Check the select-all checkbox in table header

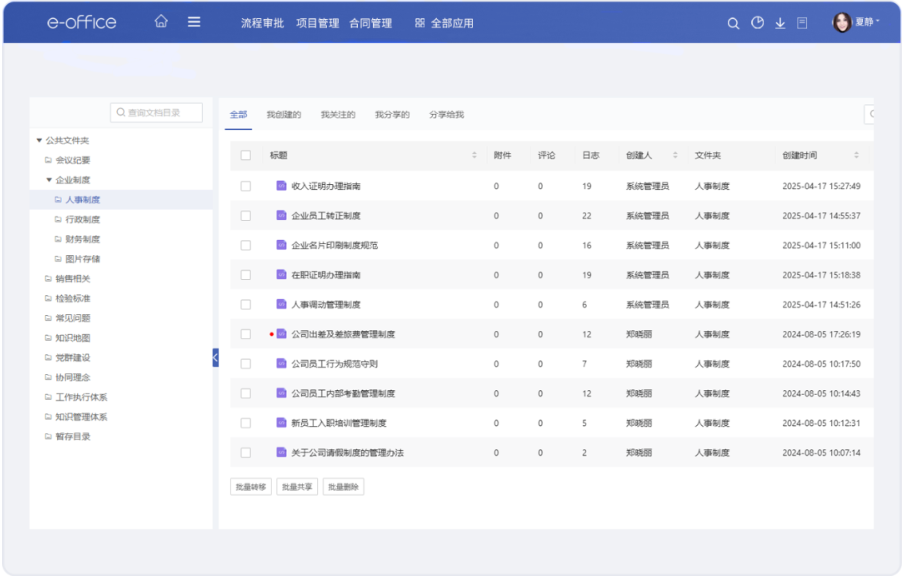coord(246,156)
